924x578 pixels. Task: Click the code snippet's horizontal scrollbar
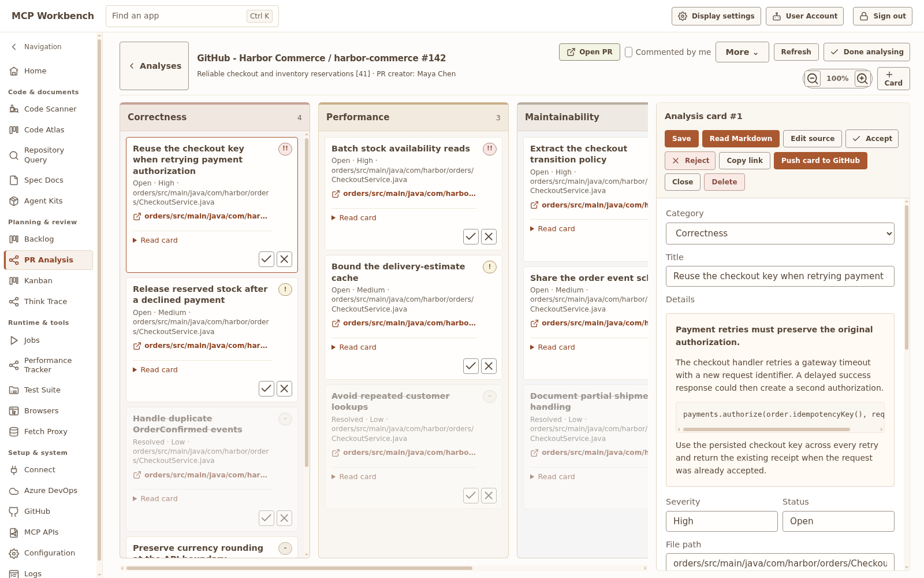coord(766,429)
